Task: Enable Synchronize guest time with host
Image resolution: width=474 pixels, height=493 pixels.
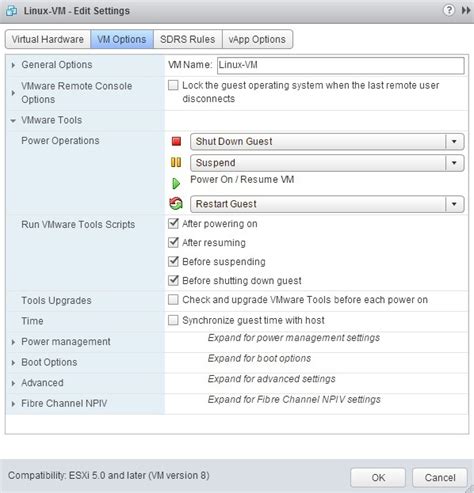Action: [x=173, y=320]
